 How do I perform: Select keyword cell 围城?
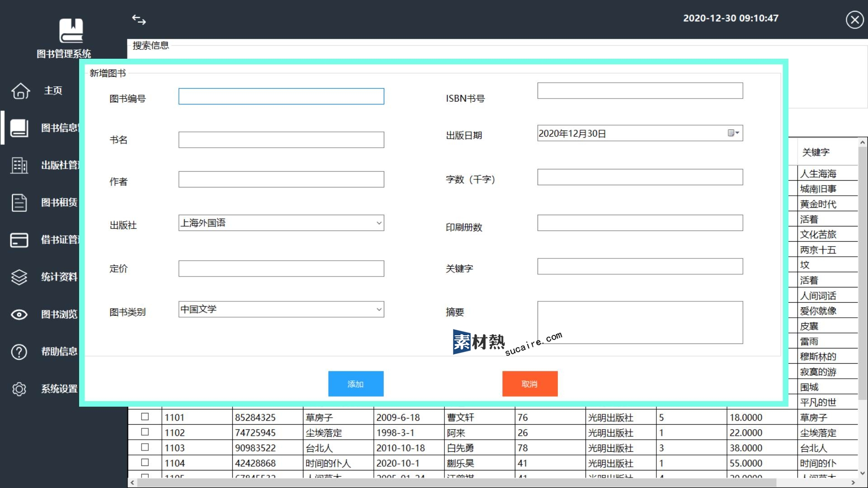827,387
